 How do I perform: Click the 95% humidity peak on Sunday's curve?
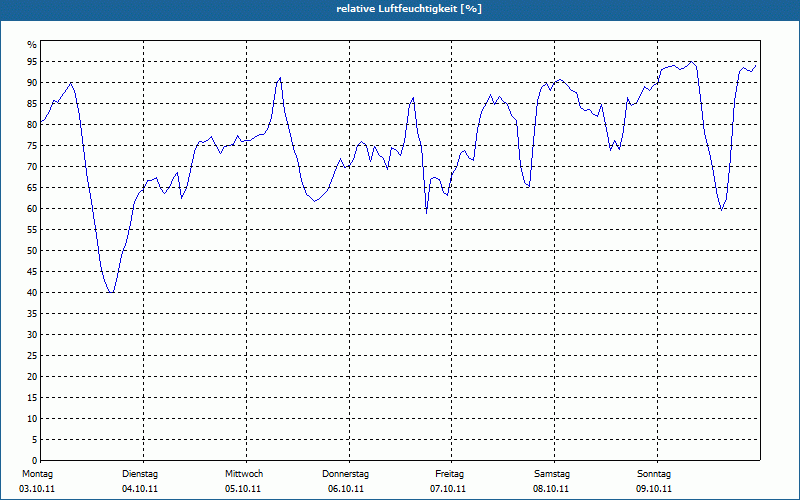(x=691, y=62)
